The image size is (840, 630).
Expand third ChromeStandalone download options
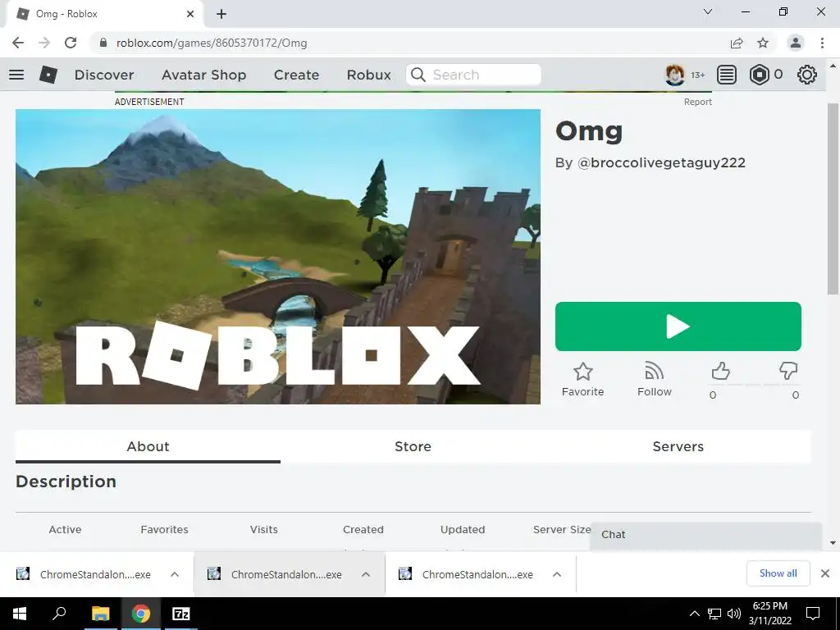(x=557, y=574)
